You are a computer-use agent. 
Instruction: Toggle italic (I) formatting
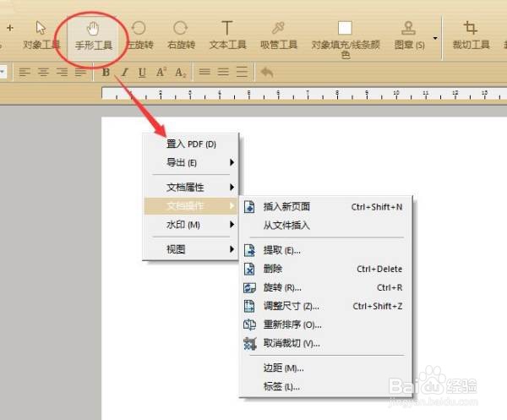125,72
